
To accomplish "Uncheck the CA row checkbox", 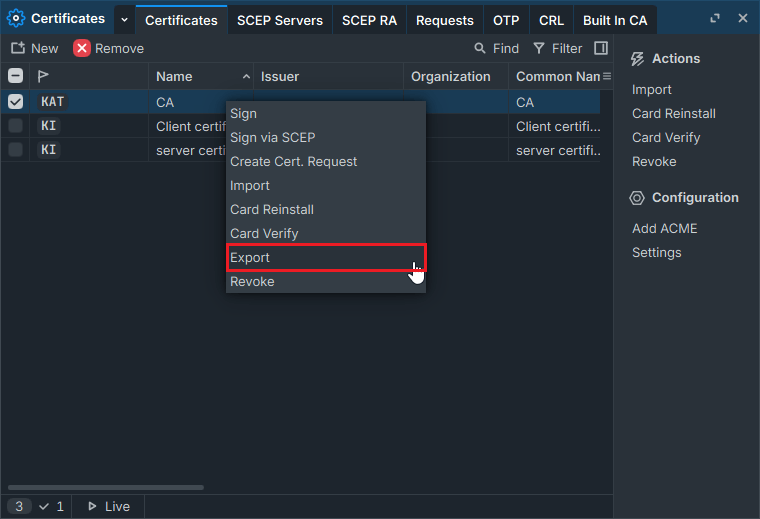I will point(16,101).
